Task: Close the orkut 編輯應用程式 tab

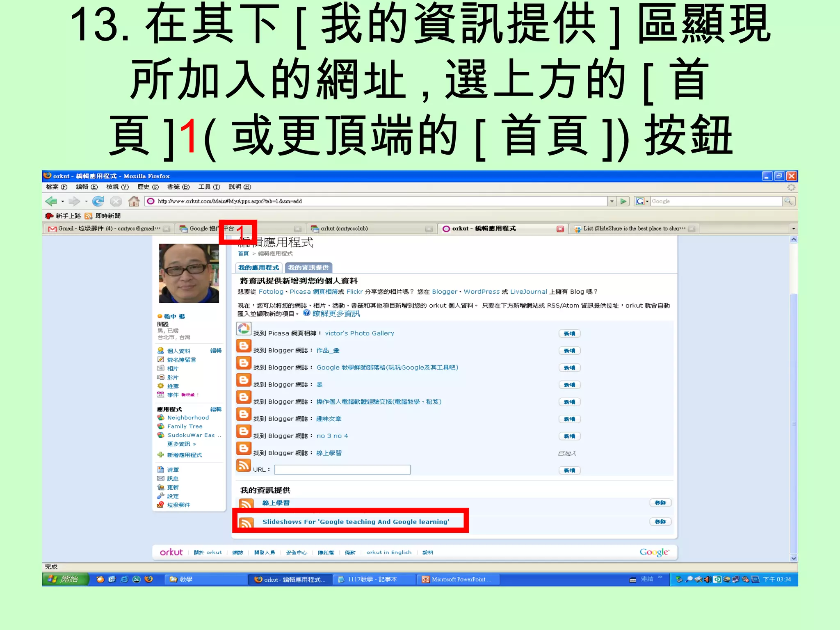Action: [x=560, y=229]
